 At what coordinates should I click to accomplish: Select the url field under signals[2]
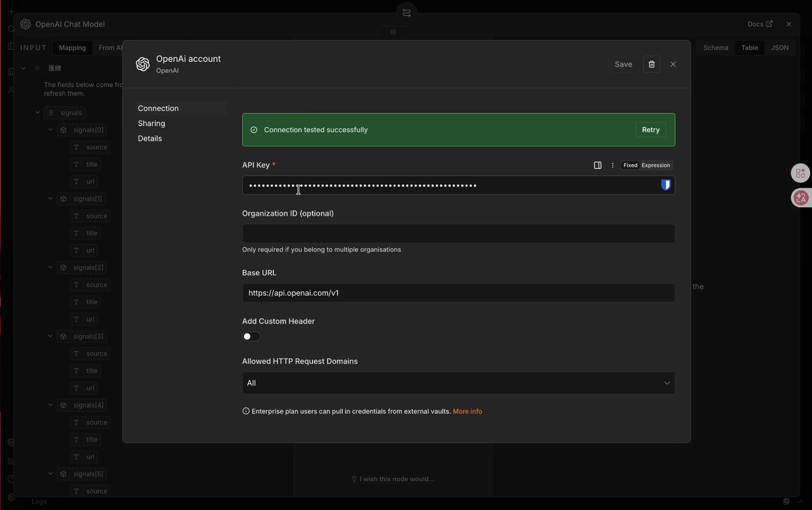[84, 319]
